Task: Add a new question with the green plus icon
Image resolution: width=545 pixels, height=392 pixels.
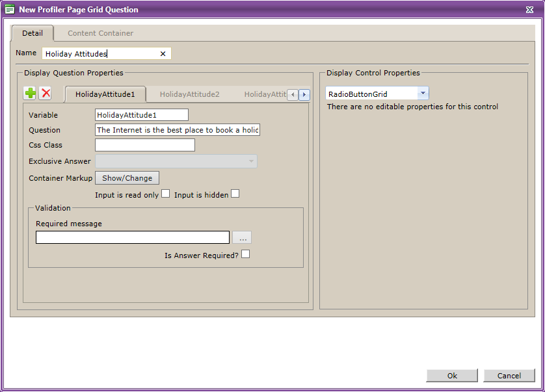Action: 30,93
